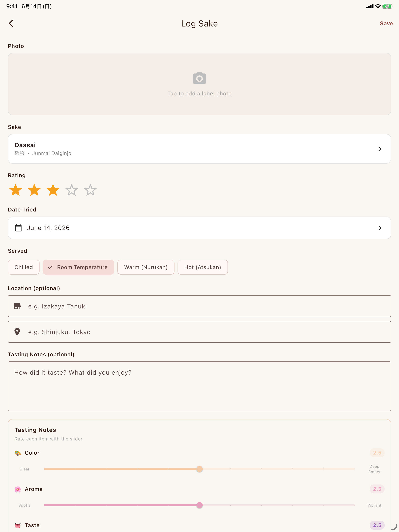Click the Deep Amber slider label

[x=374, y=469]
